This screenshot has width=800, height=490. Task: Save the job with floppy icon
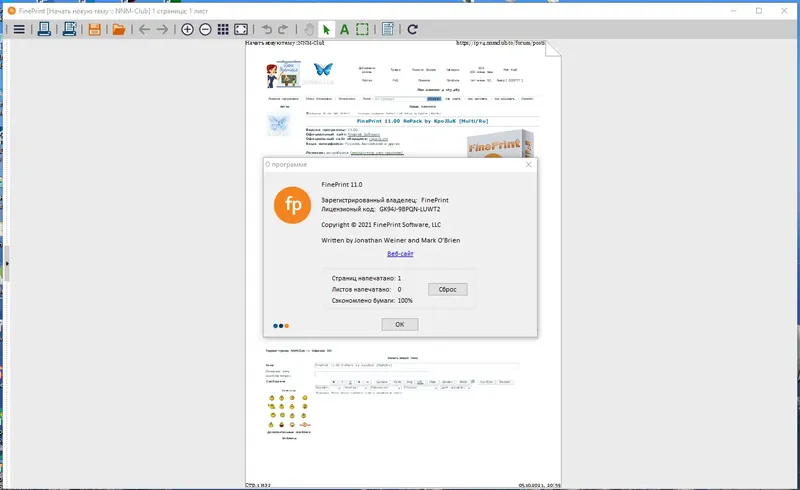click(94, 30)
